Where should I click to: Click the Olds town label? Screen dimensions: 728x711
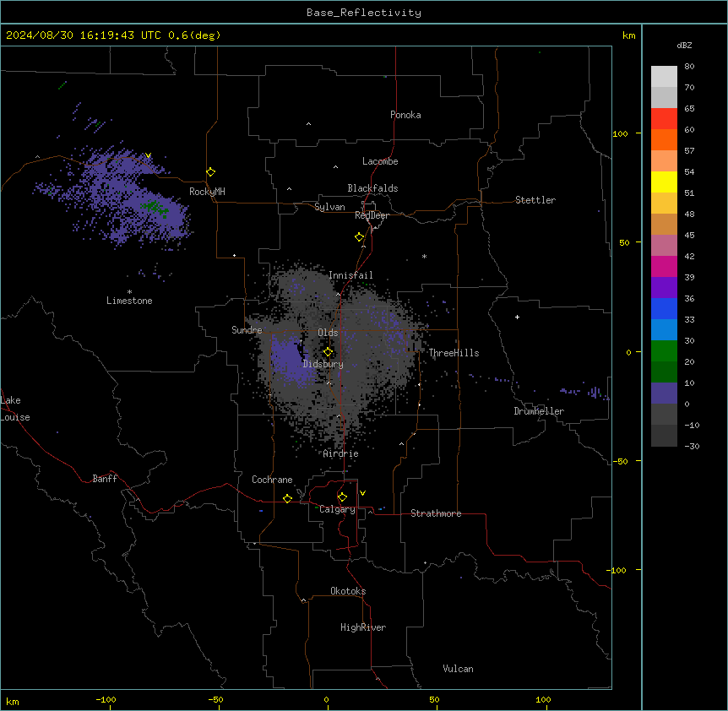[328, 333]
